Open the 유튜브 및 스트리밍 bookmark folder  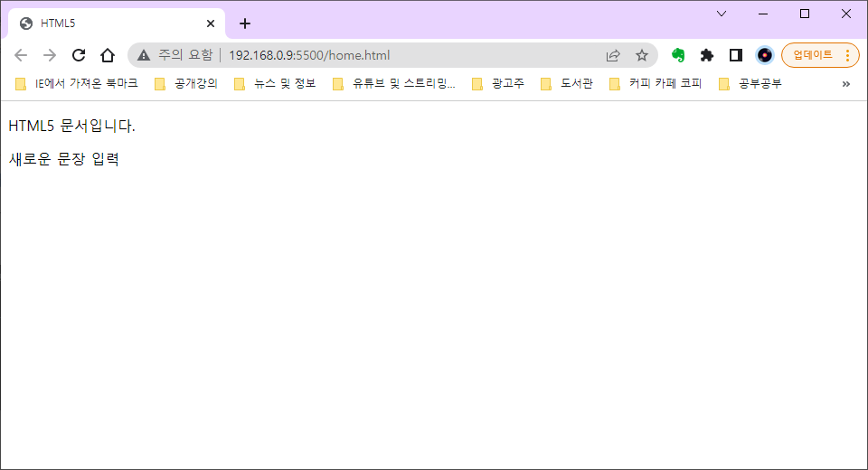[x=394, y=83]
